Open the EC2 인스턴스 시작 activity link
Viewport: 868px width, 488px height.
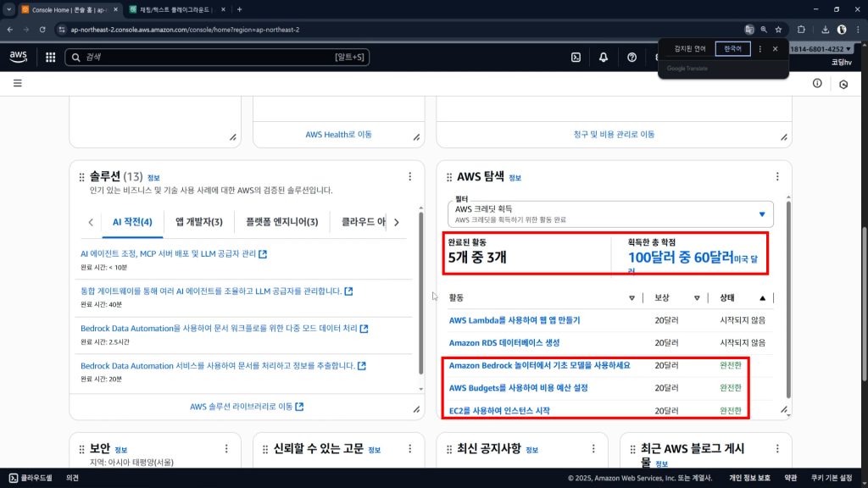coord(499,411)
